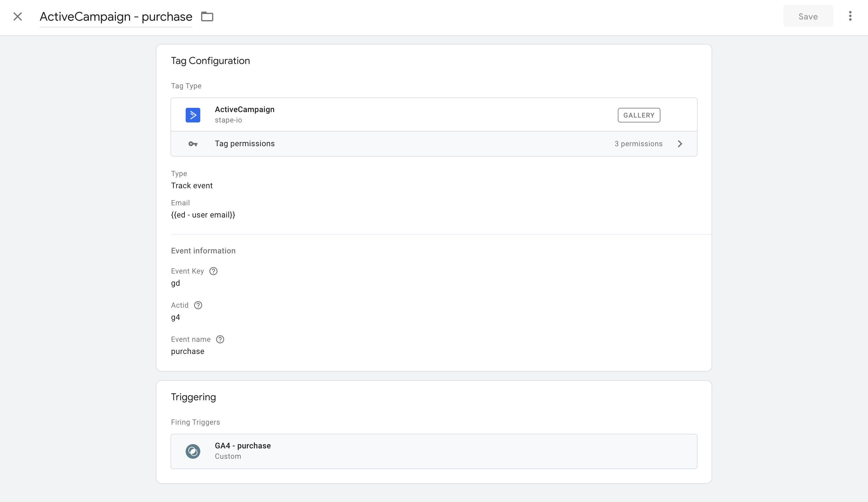Click the Actid value 'g4'

pos(176,317)
